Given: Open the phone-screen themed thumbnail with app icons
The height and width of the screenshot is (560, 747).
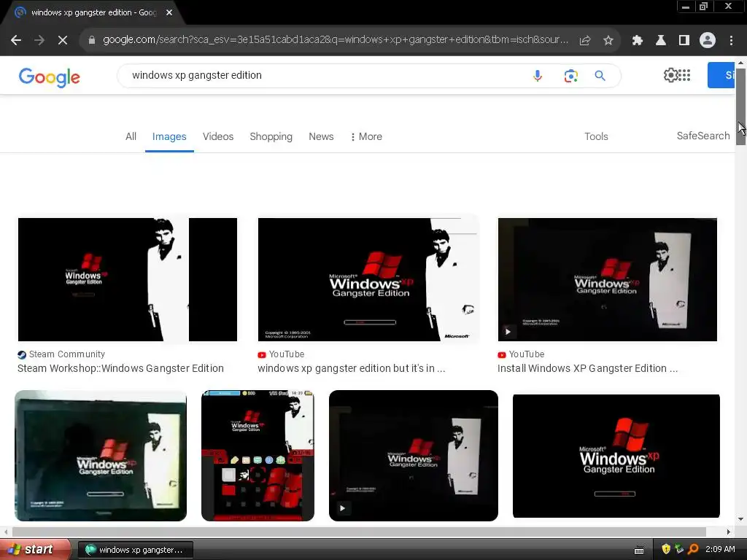Looking at the screenshot, I should [258, 456].
